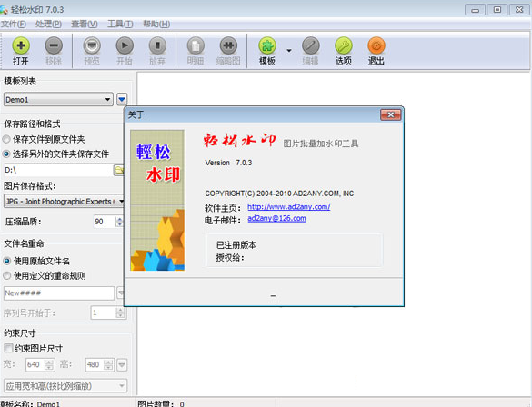
Task: Open Options (选项) wrench icon
Action: point(344,45)
